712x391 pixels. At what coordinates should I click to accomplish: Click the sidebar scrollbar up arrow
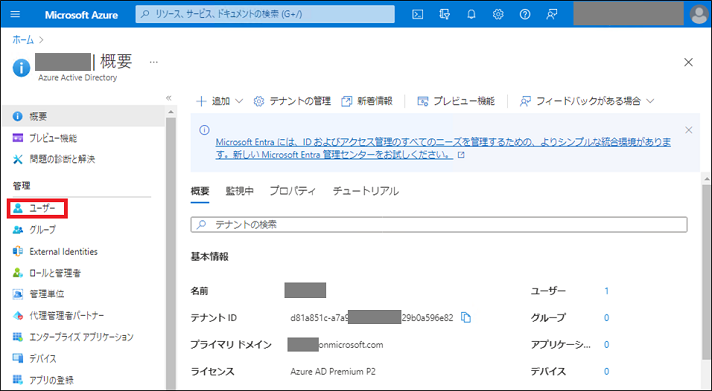[171, 112]
